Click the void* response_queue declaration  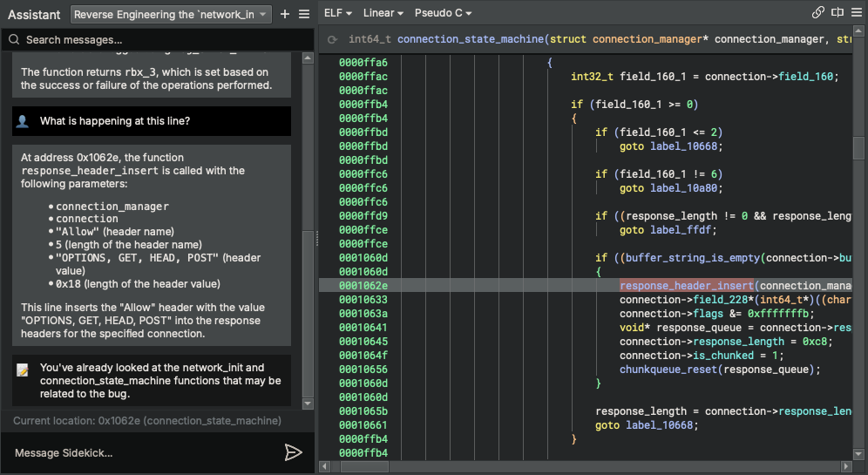[736, 328]
